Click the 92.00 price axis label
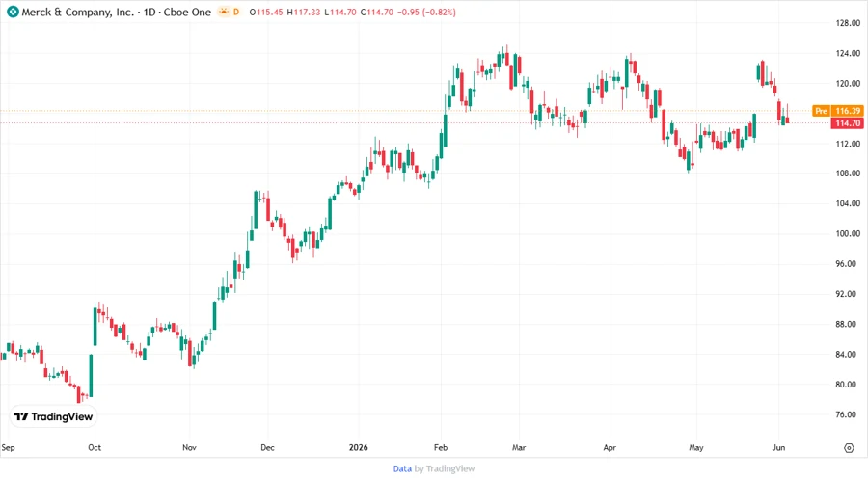 [848, 294]
